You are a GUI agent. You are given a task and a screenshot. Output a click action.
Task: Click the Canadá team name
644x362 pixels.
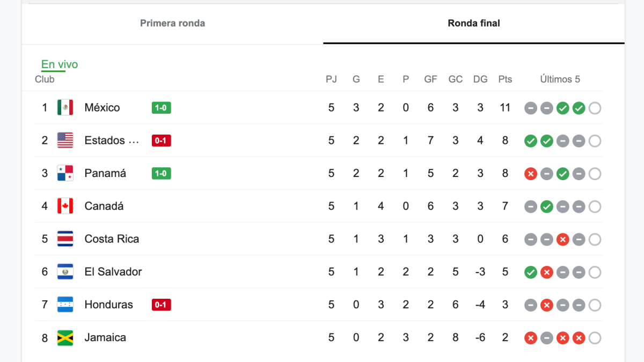click(104, 206)
